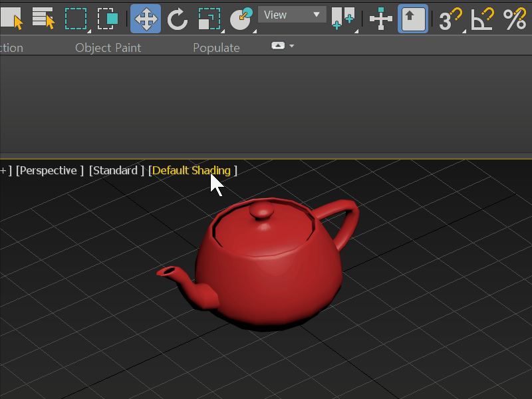The width and height of the screenshot is (532, 399).
Task: Click the ribbon minimize toggle button
Action: (x=278, y=46)
